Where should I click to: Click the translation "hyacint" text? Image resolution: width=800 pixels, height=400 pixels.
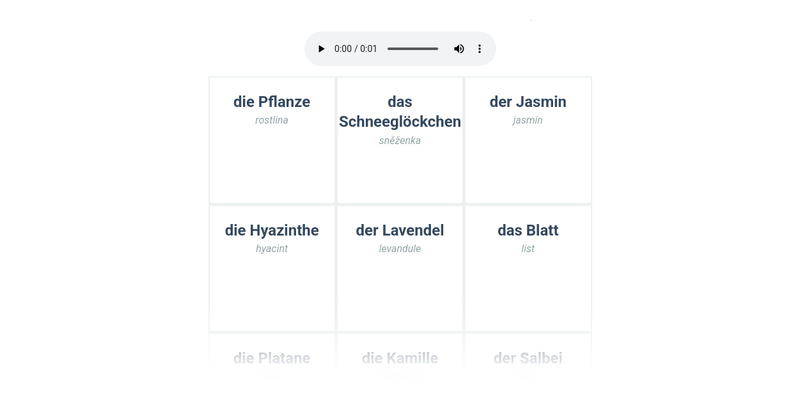point(272,249)
